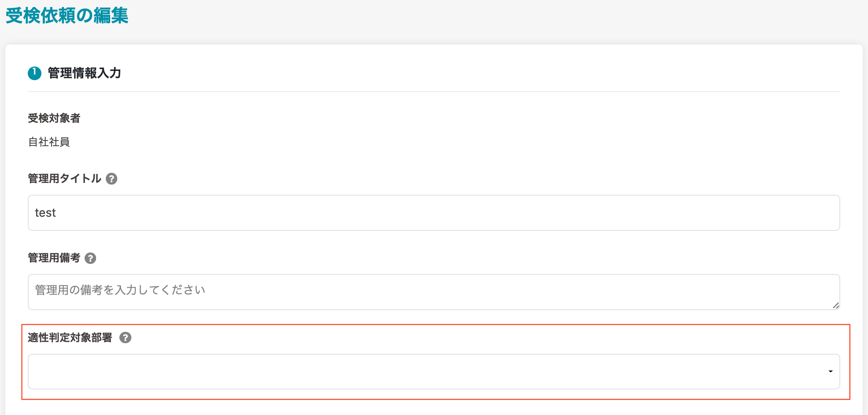
Task: Click the 受検対象者 label
Action: [54, 119]
